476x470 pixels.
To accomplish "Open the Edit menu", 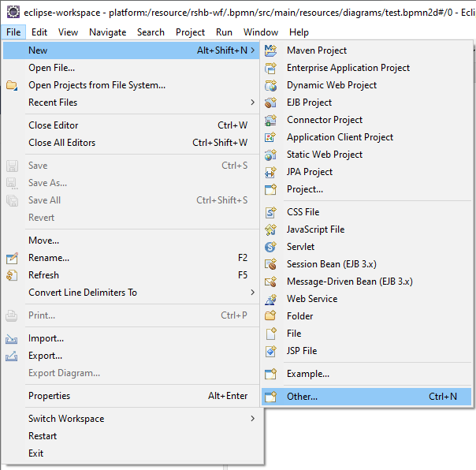I will click(39, 32).
